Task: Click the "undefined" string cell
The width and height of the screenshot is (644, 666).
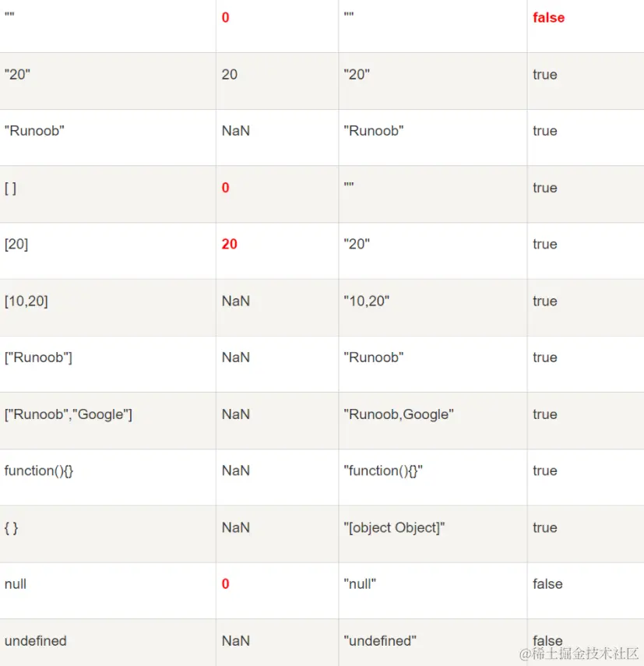Action: (380, 641)
